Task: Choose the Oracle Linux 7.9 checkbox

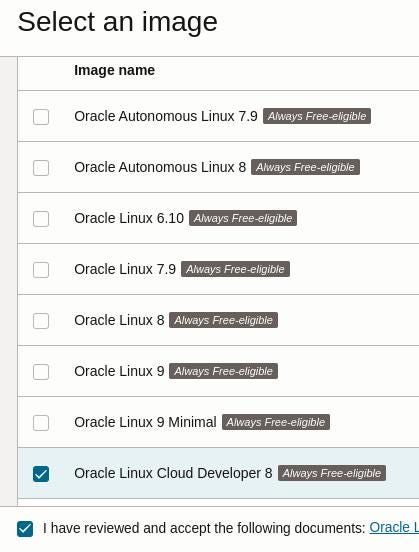Action: (x=41, y=270)
